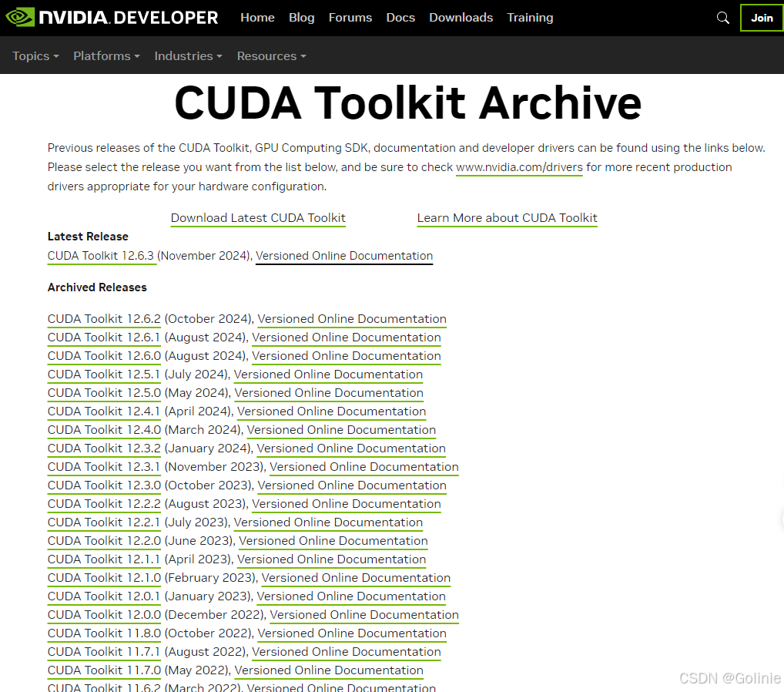
Task: Expand the Platforms dropdown
Action: click(x=106, y=56)
